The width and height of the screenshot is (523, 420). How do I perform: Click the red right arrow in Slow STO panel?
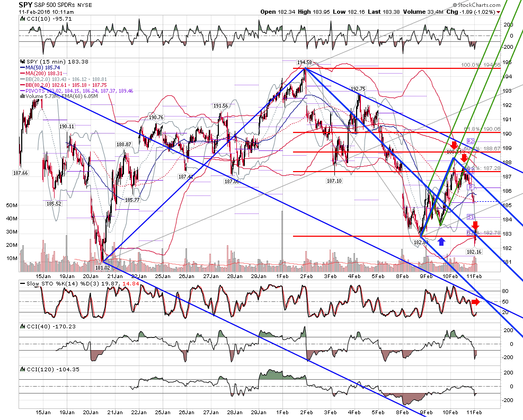[x=476, y=302]
